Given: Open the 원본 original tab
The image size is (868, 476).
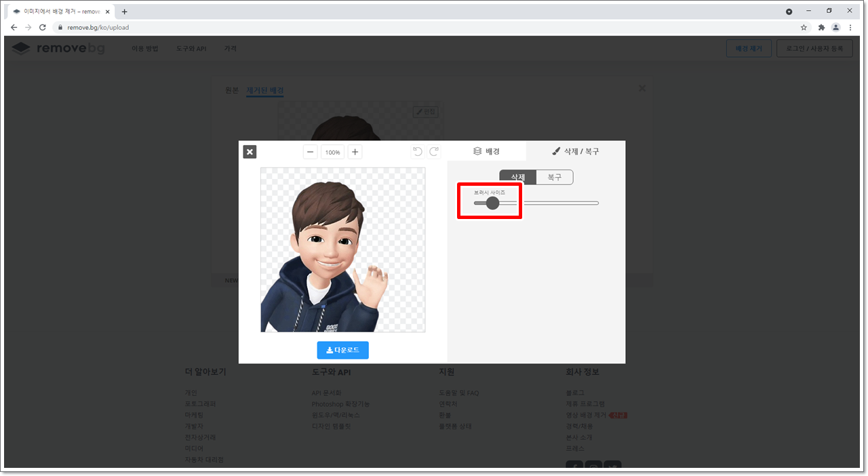Looking at the screenshot, I should (232, 90).
